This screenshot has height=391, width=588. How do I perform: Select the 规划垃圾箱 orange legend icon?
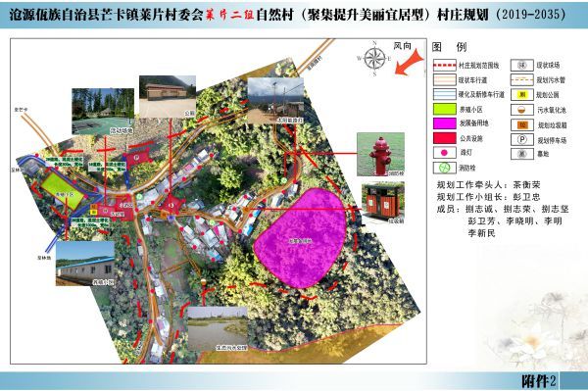point(522,124)
